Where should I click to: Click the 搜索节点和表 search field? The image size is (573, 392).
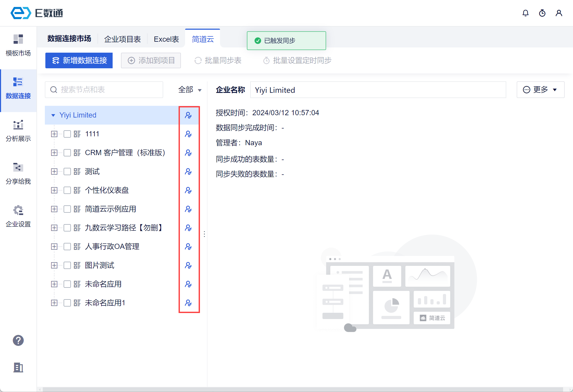[104, 90]
